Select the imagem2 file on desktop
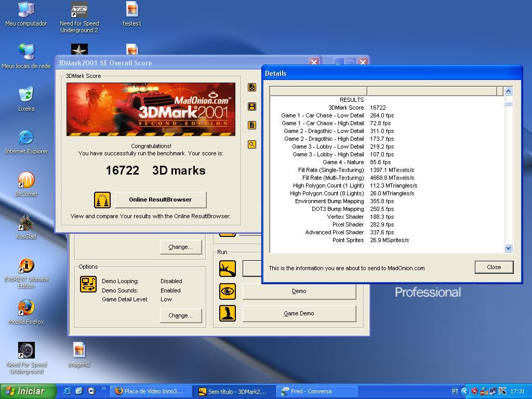The width and height of the screenshot is (532, 399). pyautogui.click(x=79, y=355)
